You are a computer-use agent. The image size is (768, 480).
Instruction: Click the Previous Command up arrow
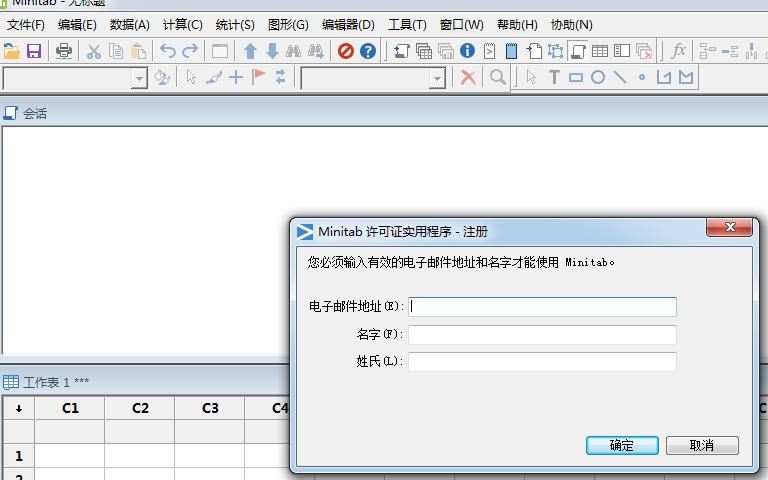tap(250, 51)
